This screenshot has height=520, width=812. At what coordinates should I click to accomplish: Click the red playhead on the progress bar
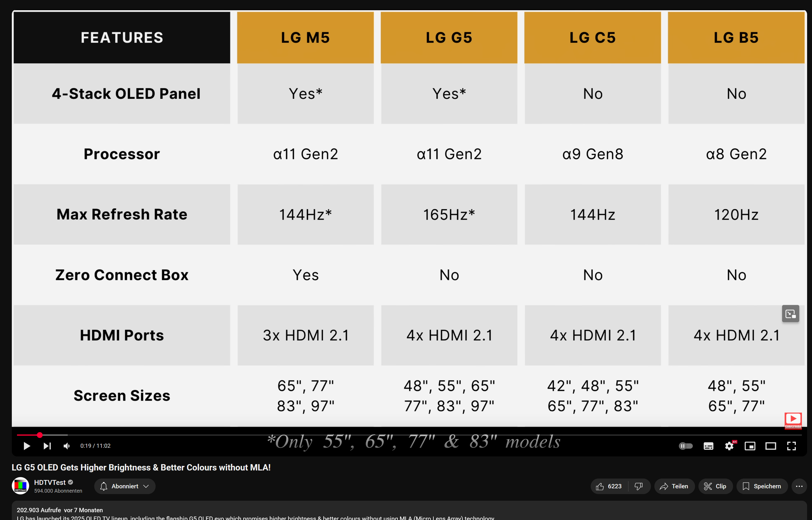39,435
